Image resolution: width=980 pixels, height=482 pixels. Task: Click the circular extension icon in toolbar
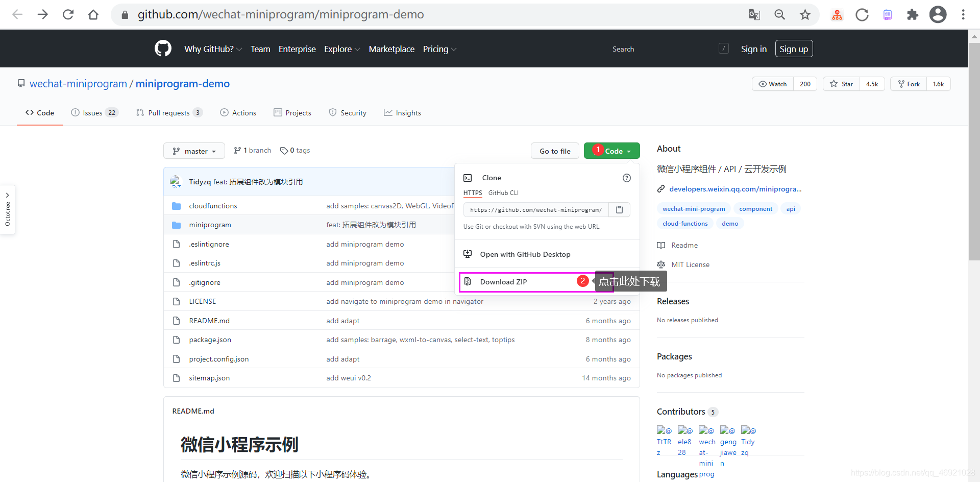click(x=862, y=15)
